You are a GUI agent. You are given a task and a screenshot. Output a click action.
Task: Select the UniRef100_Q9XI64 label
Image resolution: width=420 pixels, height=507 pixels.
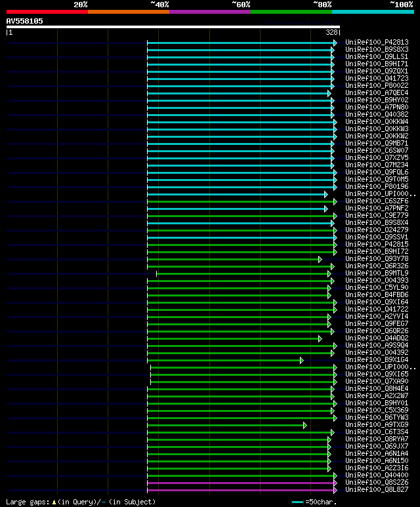click(377, 302)
